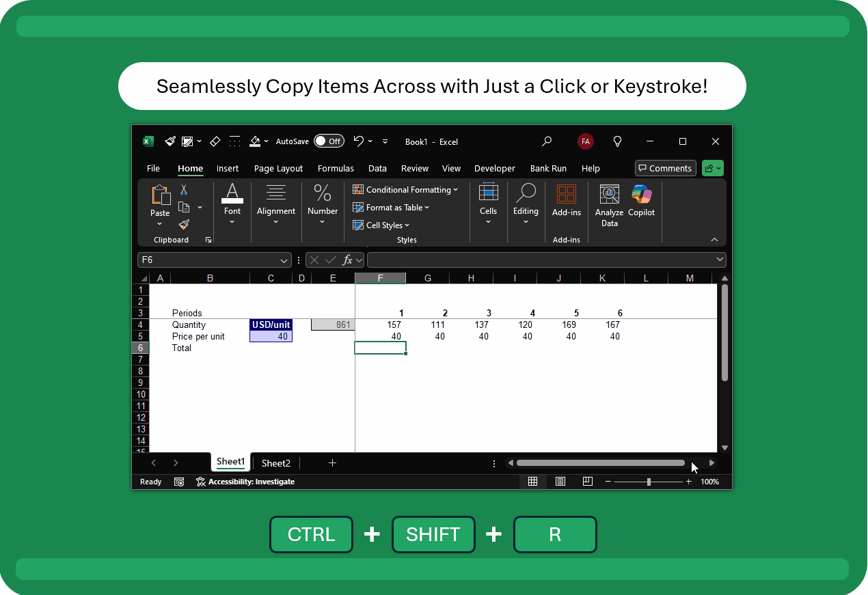Click the zoom slider handle
868x595 pixels.
pyautogui.click(x=649, y=482)
